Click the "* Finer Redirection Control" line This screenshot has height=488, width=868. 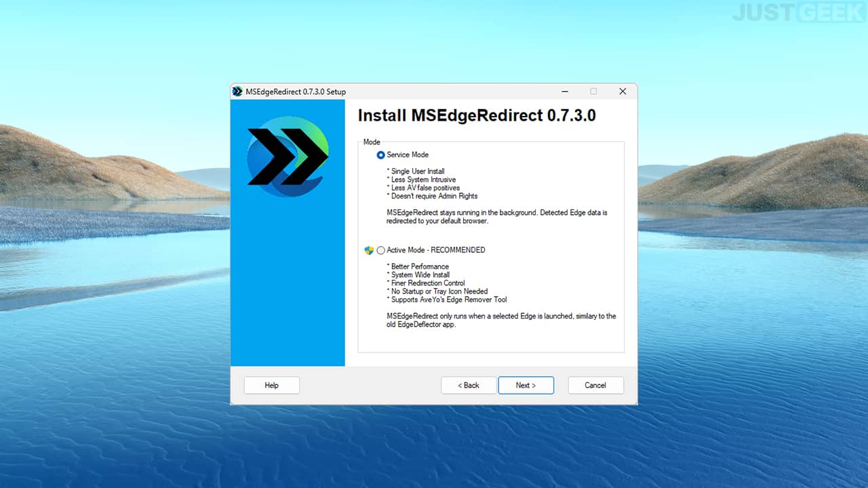(426, 283)
